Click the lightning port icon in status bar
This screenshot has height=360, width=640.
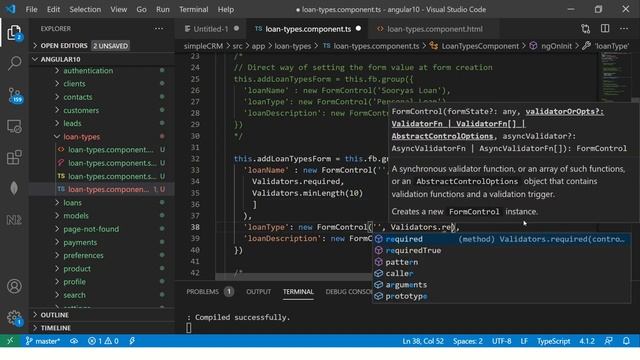pos(132,341)
